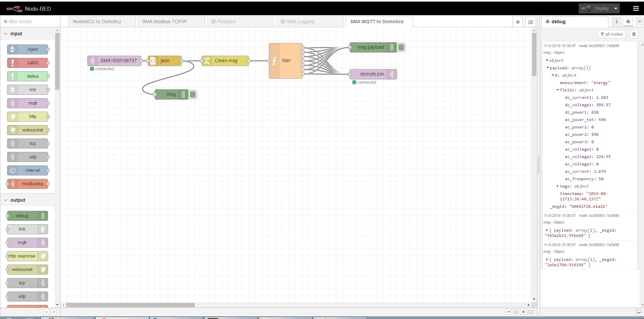Select the Clean-msg change node
The image size is (644, 319).
tap(225, 61)
